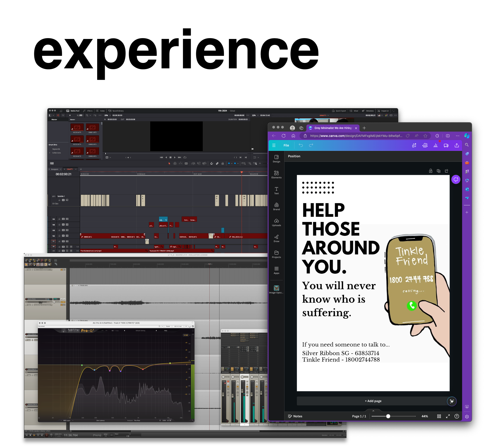Click the Uploads icon in Canva sidebar
485x448 pixels.
tap(276, 222)
